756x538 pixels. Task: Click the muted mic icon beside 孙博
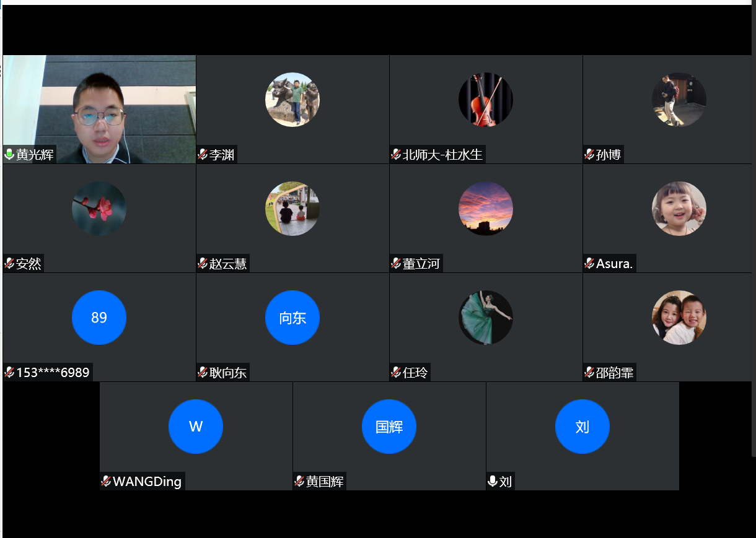pyautogui.click(x=589, y=154)
